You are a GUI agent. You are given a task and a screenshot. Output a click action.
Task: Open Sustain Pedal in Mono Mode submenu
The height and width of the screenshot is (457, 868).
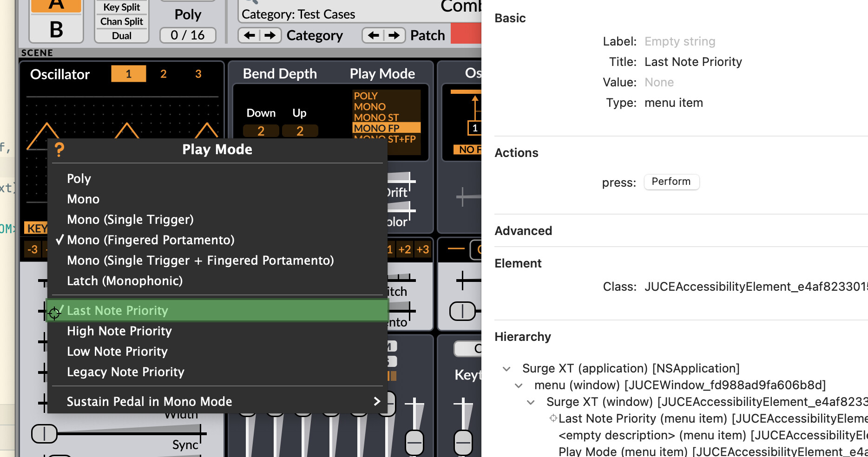(x=217, y=402)
